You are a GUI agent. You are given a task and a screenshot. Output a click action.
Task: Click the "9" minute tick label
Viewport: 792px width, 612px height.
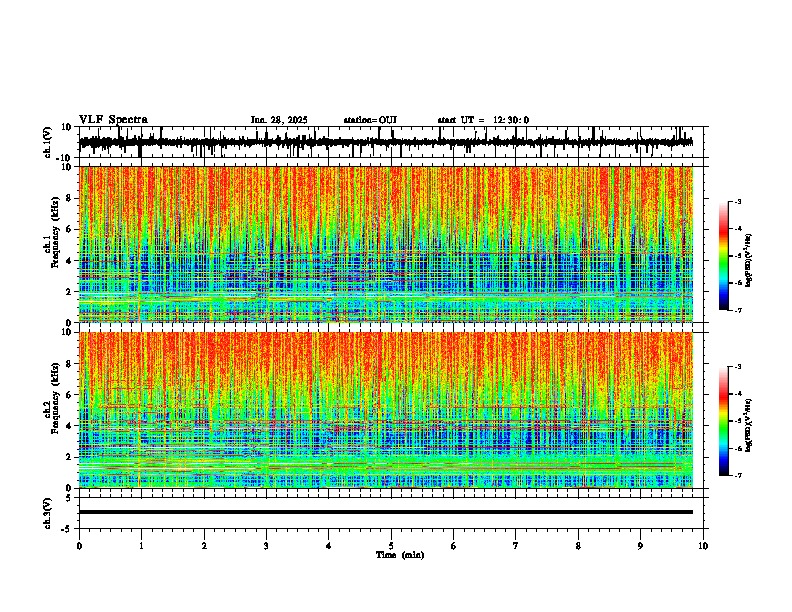640,546
